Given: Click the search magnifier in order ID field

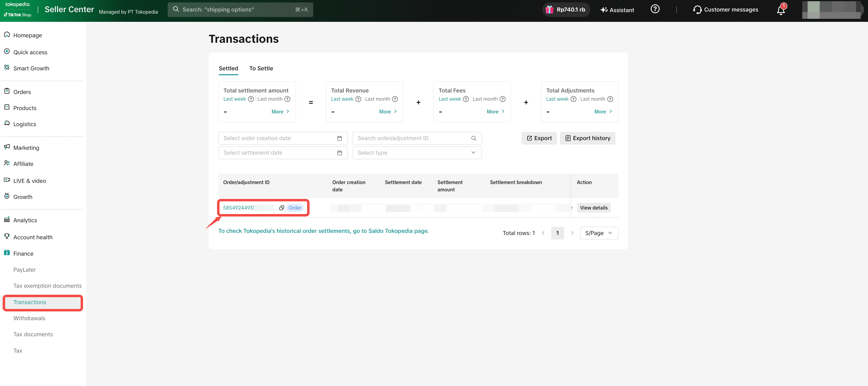Looking at the screenshot, I should coord(474,138).
